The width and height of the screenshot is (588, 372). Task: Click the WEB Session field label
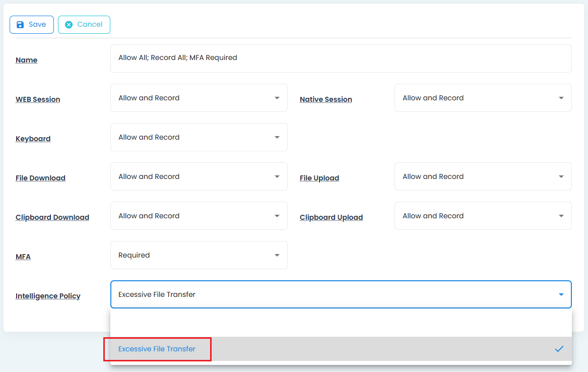point(38,99)
